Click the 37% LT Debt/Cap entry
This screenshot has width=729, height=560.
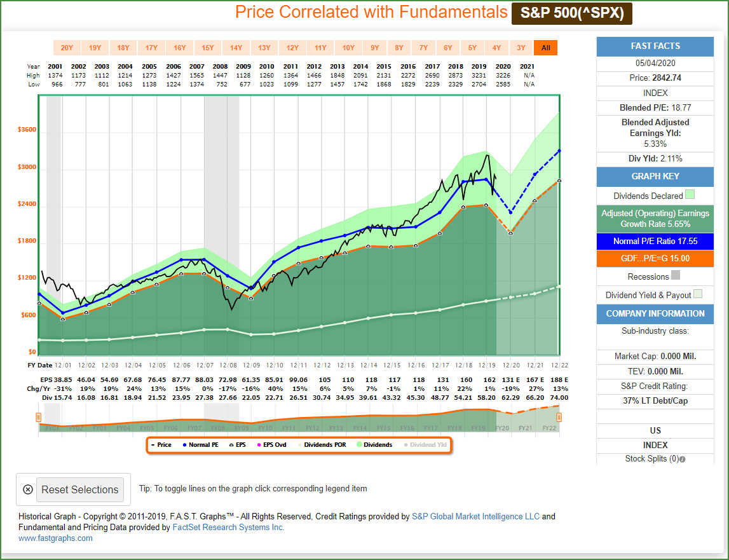pos(655,401)
